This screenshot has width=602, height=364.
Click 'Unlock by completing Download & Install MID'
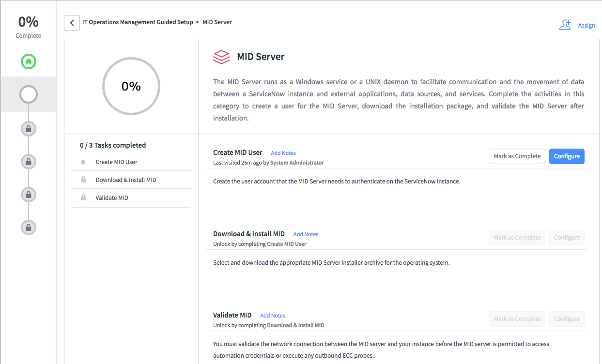269,325
